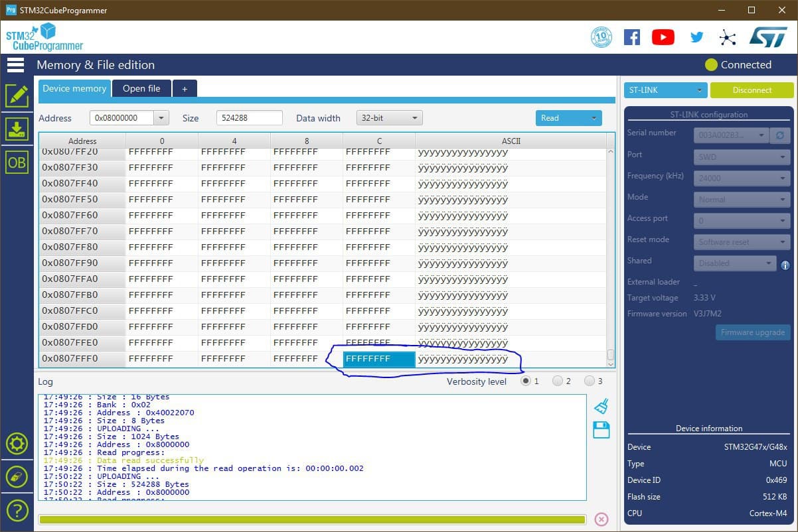
Task: Open the Serial number dropdown
Action: coord(731,135)
